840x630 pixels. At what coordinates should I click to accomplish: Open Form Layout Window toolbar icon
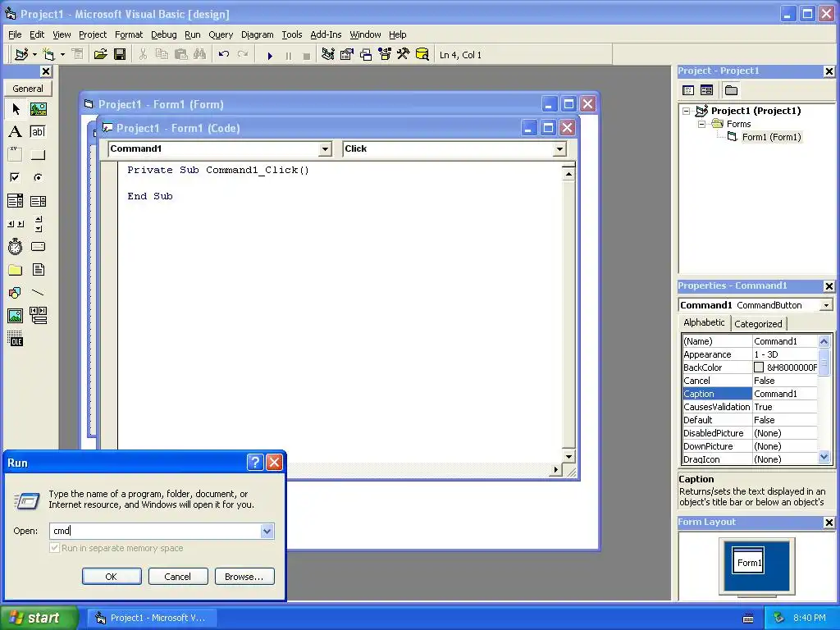pyautogui.click(x=365, y=55)
